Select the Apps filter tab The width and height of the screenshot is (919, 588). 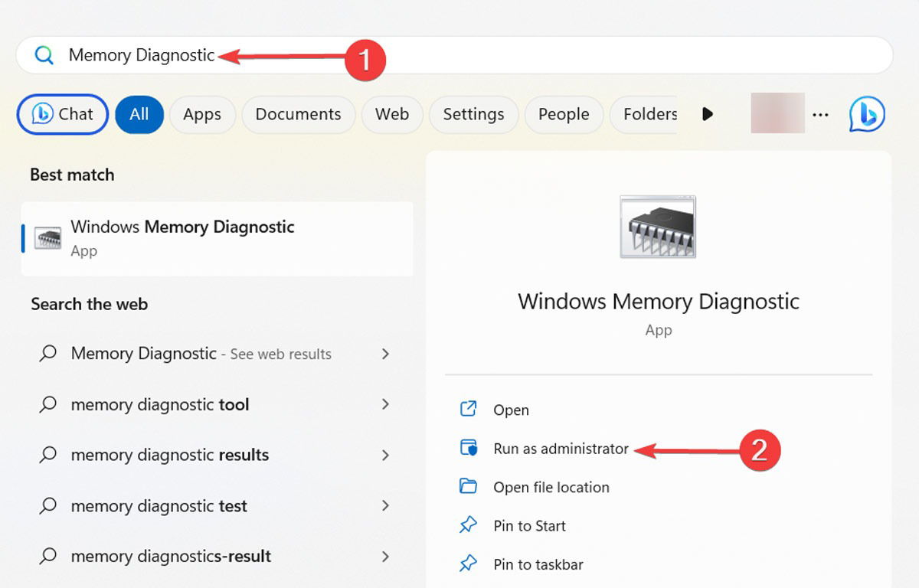pos(202,115)
